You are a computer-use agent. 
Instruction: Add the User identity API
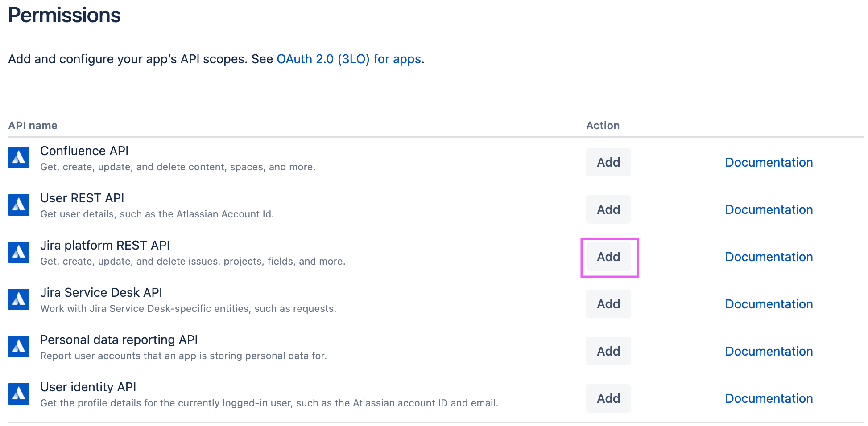coord(608,398)
